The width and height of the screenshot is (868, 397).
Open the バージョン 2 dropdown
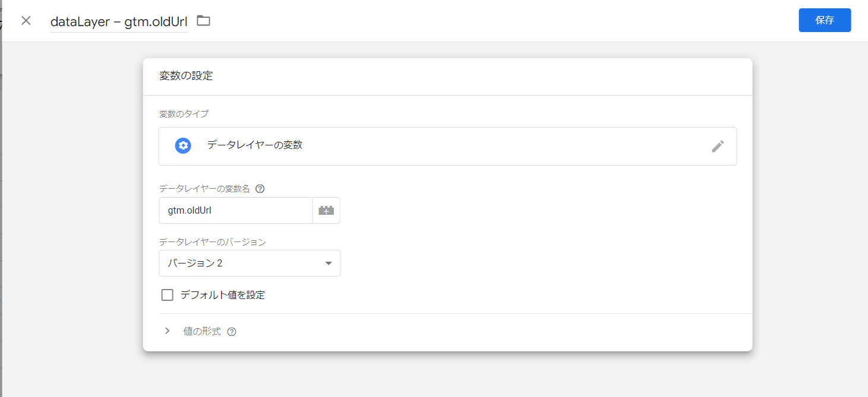click(250, 263)
